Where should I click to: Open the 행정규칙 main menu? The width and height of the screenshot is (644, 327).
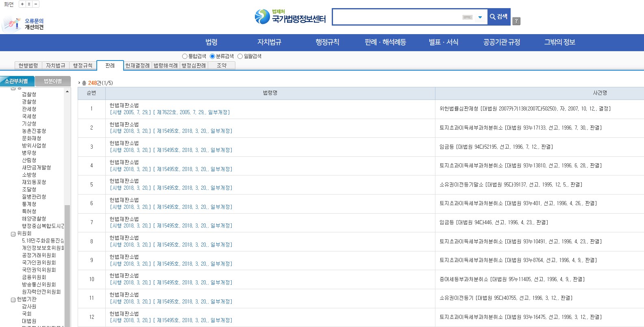(x=327, y=42)
